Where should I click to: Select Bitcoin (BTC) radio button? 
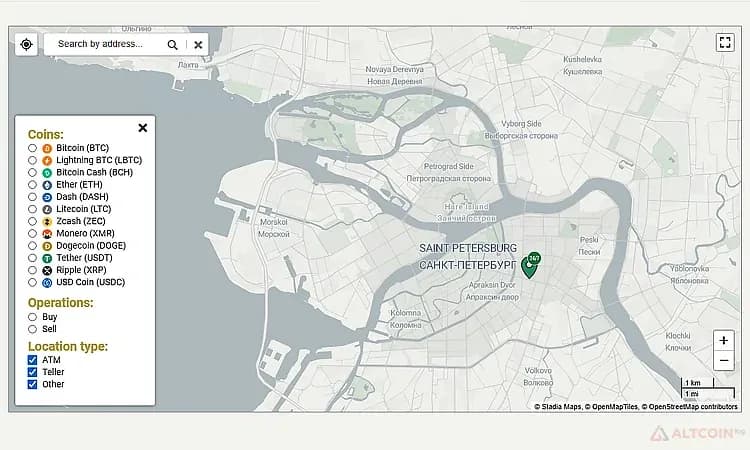tap(32, 148)
